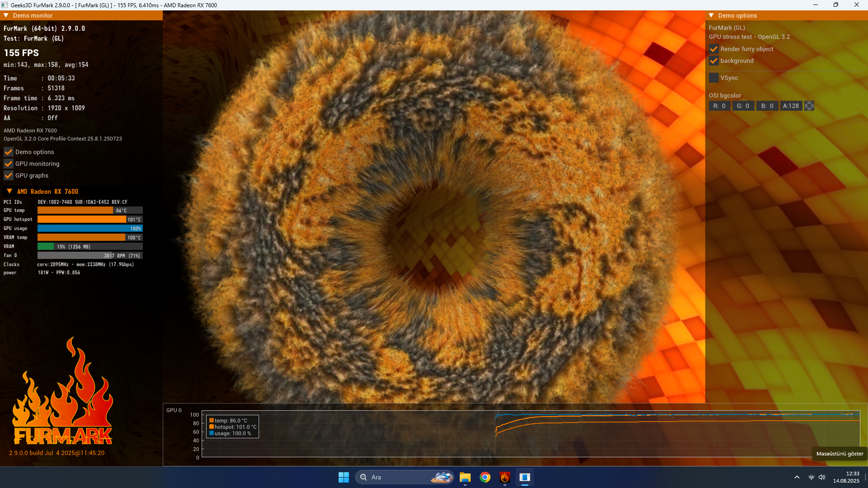Disable Render furry object checkbox
868x488 pixels.
point(714,49)
